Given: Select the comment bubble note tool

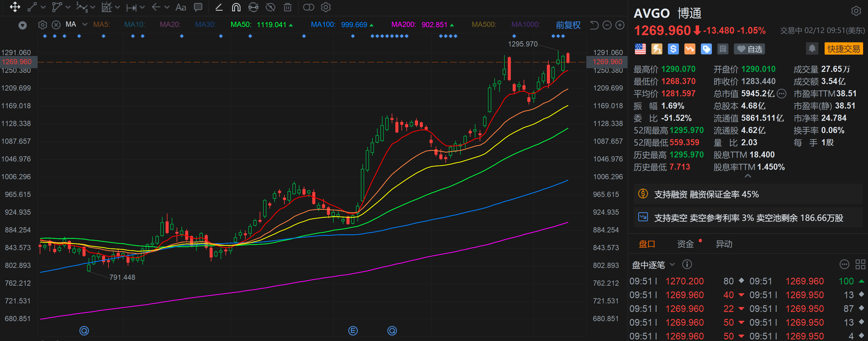Looking at the screenshot, I should coord(198,7).
